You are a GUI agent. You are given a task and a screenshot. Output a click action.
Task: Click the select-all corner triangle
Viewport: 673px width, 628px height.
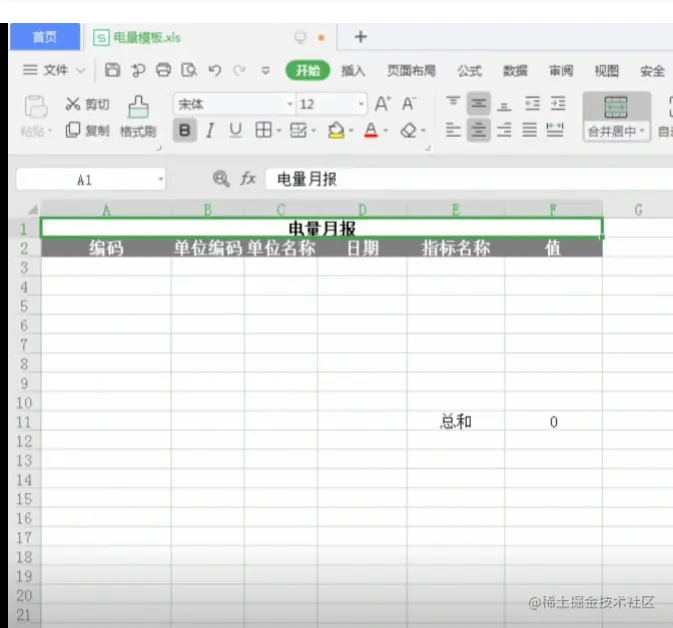(x=33, y=209)
